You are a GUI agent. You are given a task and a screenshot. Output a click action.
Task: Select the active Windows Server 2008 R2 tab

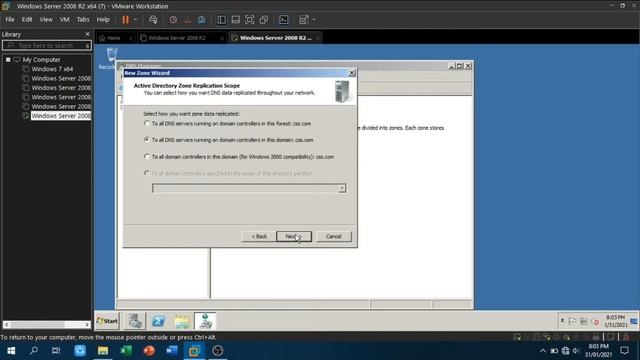(276, 38)
